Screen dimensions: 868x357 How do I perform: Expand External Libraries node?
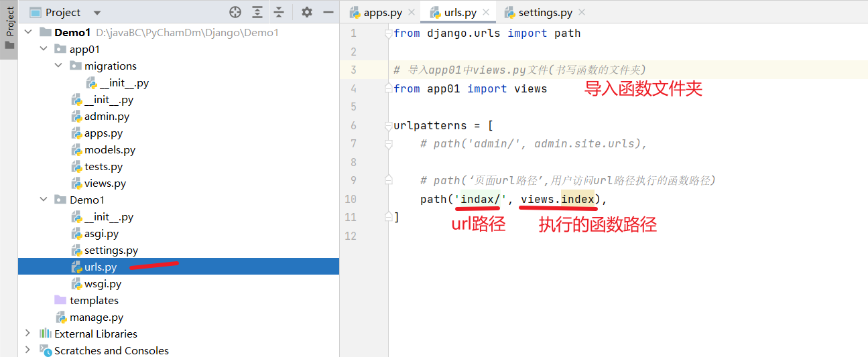tap(27, 334)
